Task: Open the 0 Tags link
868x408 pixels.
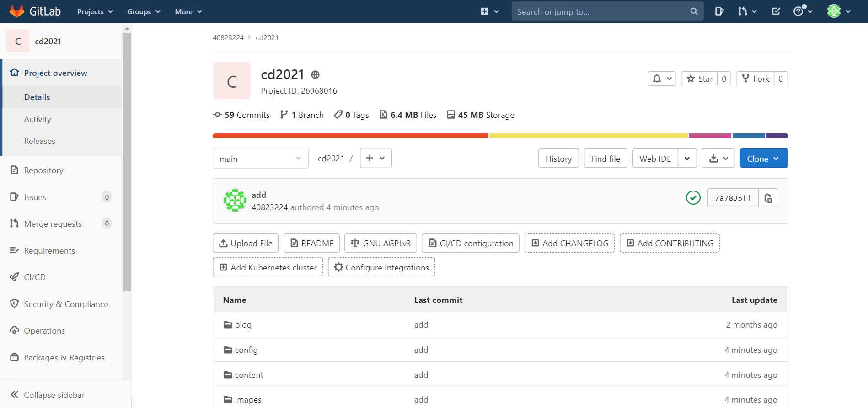Action: point(351,115)
